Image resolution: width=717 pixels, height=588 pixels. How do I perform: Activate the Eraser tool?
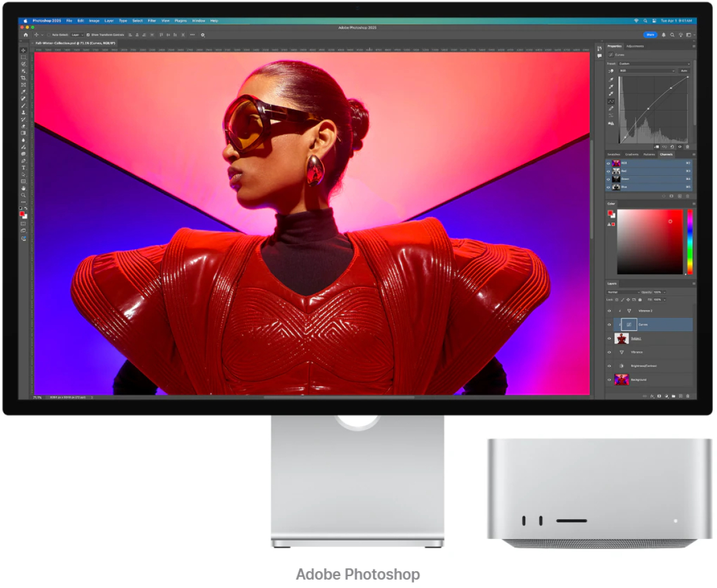(x=23, y=126)
